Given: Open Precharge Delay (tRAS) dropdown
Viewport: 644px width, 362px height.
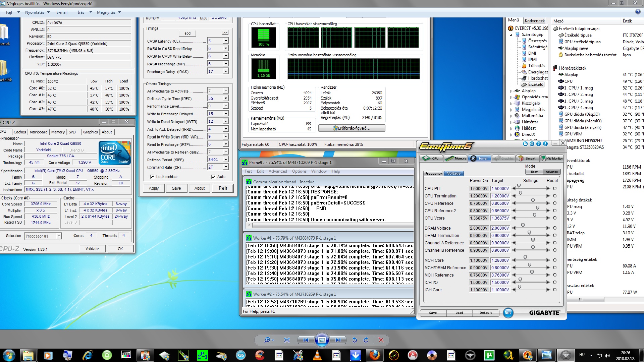Looking at the screenshot, I should tap(226, 71).
